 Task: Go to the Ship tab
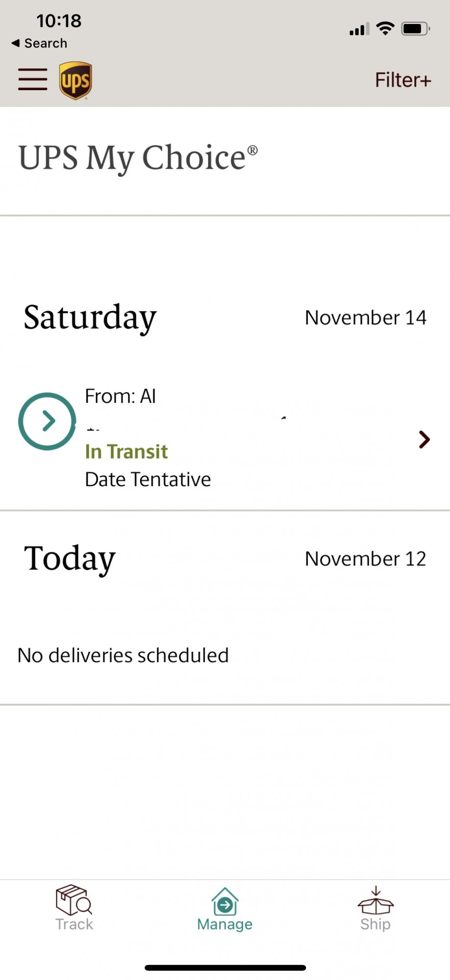[375, 908]
